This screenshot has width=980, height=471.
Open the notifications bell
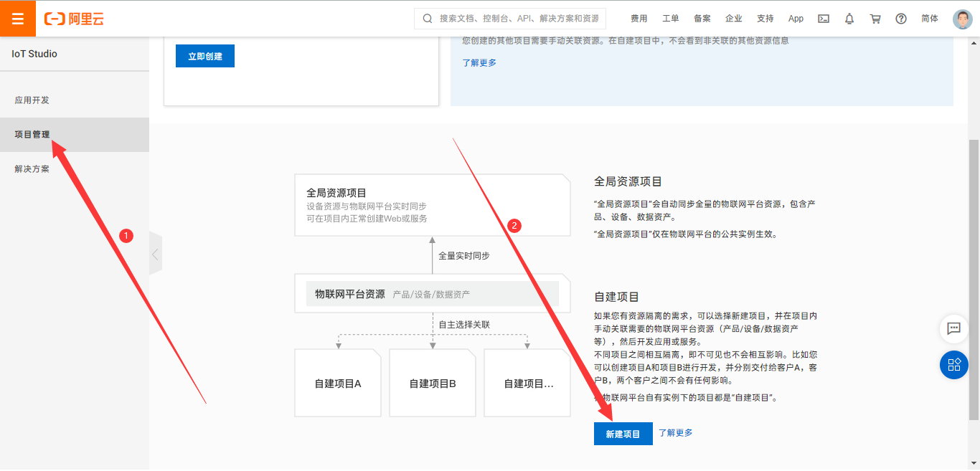(849, 19)
